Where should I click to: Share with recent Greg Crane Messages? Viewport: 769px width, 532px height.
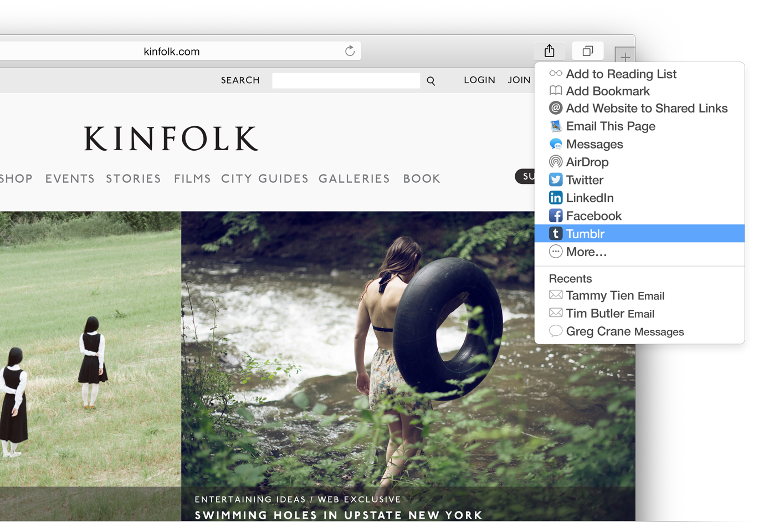(x=639, y=331)
